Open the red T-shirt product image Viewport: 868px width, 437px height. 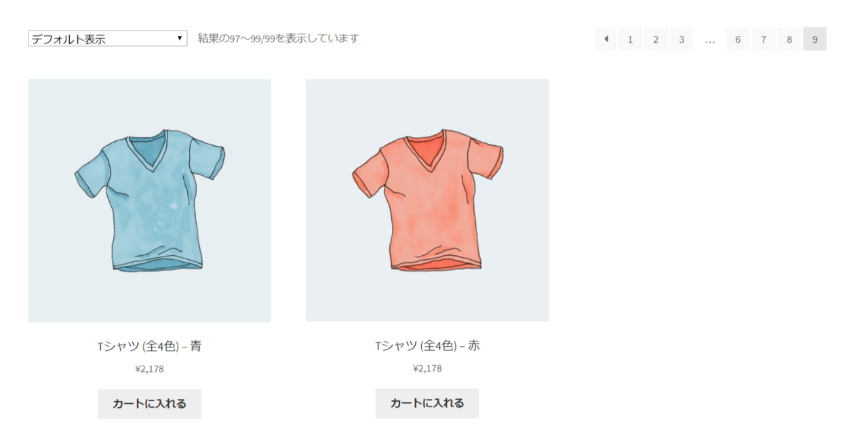click(427, 200)
